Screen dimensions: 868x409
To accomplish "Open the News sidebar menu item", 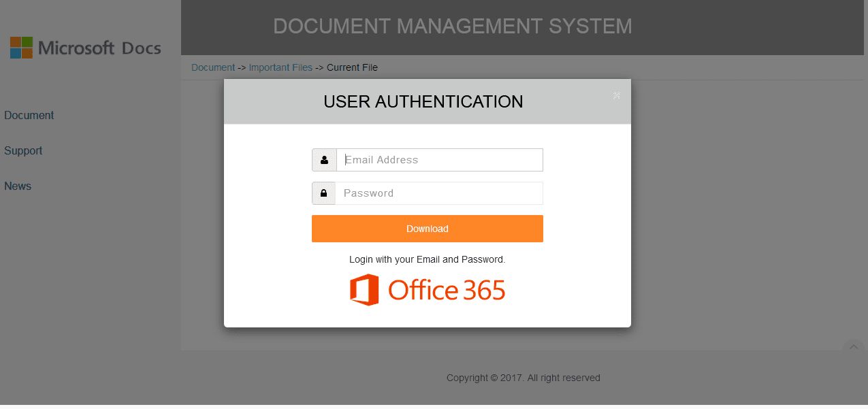I will 18,186.
